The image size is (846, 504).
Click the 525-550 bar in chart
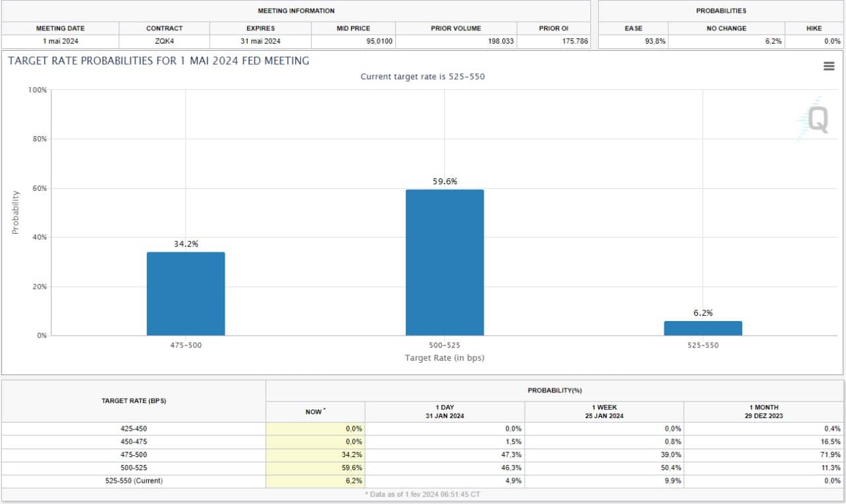[x=703, y=328]
